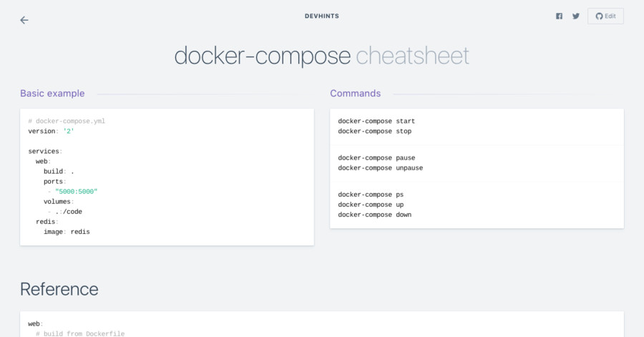Viewport: 644px width, 337px height.
Task: Select the Basic example heading
Action: tap(52, 93)
